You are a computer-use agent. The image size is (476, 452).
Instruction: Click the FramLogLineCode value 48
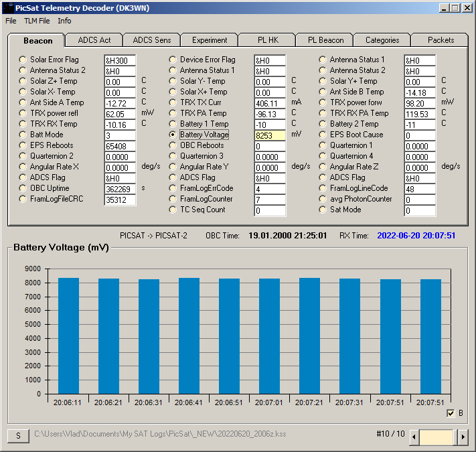pos(420,189)
